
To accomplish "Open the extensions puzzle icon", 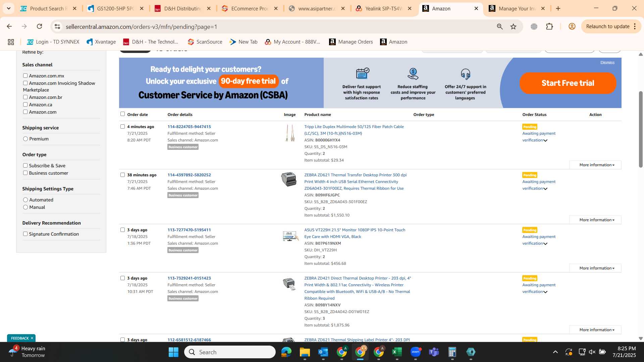I will 549,26.
